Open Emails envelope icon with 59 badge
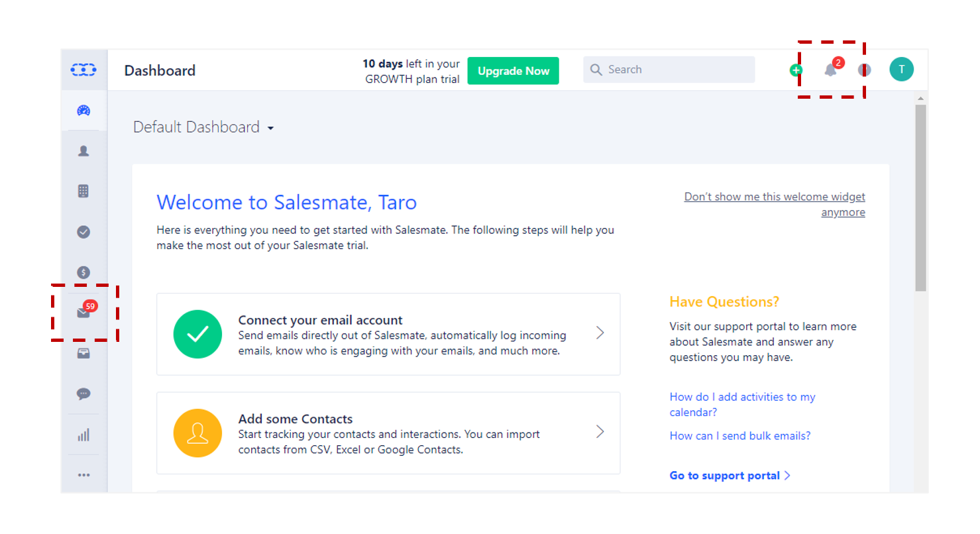The height and width of the screenshot is (534, 980). pos(85,311)
